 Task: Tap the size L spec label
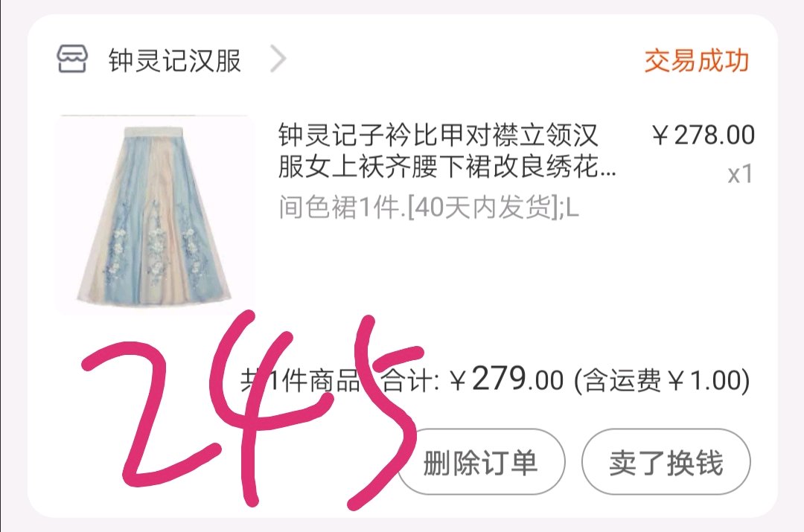tap(572, 208)
